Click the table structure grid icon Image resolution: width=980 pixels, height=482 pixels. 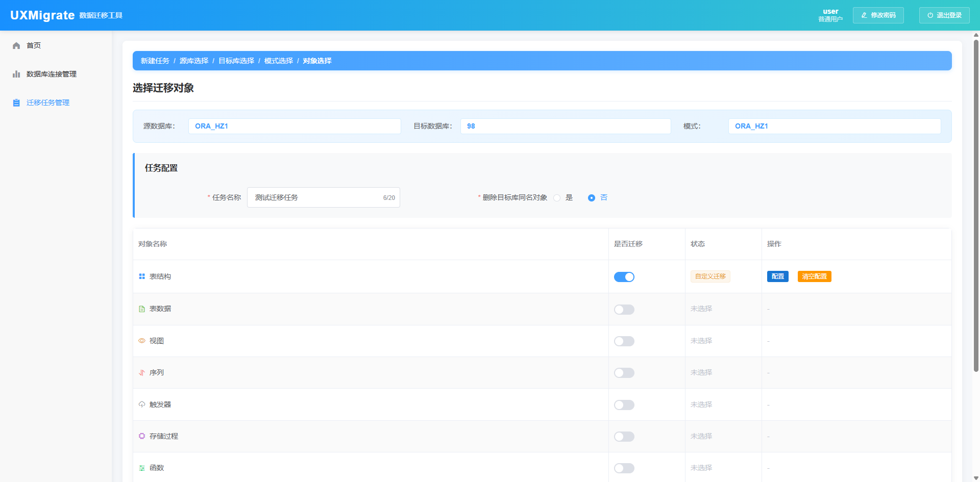[142, 276]
